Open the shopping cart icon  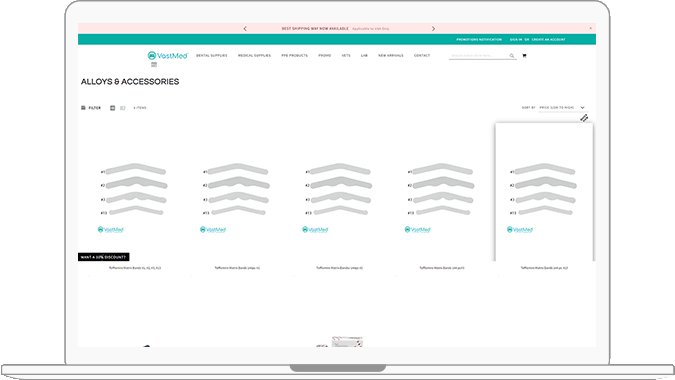point(524,56)
